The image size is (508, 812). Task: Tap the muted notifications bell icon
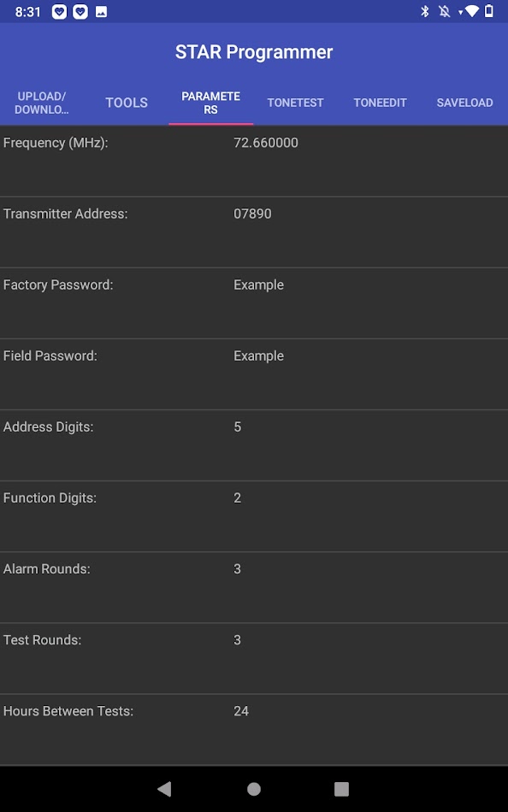(x=446, y=12)
